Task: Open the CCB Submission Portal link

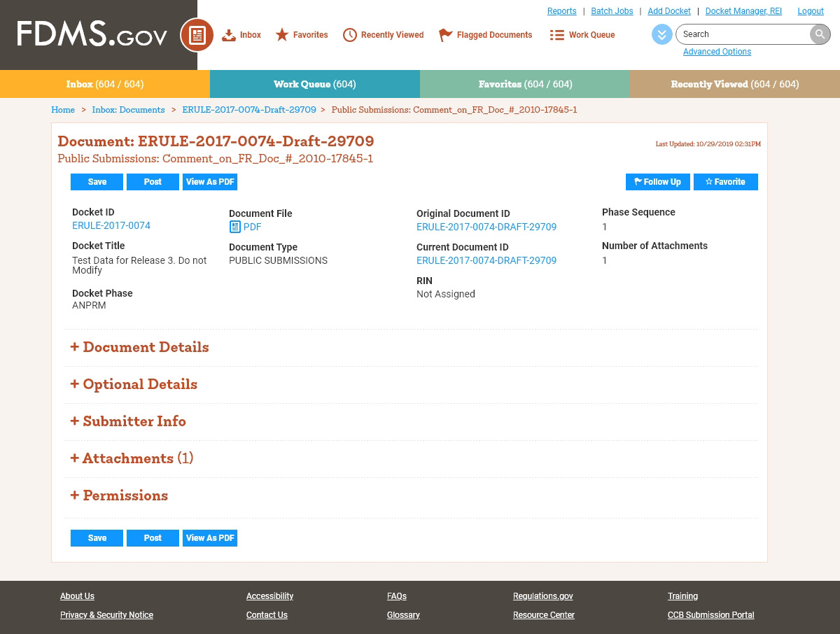Action: click(711, 615)
